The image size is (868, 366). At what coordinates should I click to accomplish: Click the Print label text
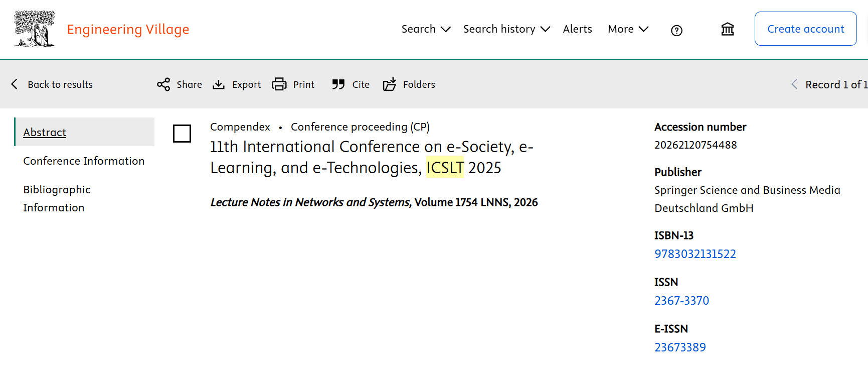point(304,84)
